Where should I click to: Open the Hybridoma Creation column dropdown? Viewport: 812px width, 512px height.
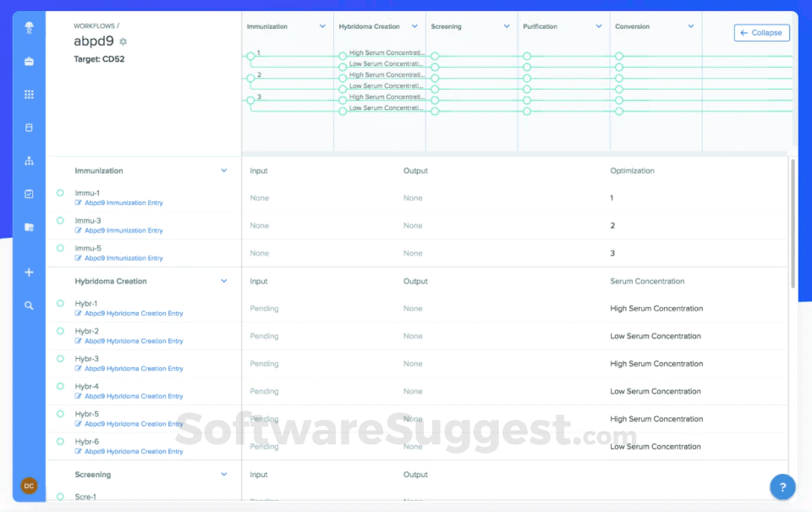point(414,25)
